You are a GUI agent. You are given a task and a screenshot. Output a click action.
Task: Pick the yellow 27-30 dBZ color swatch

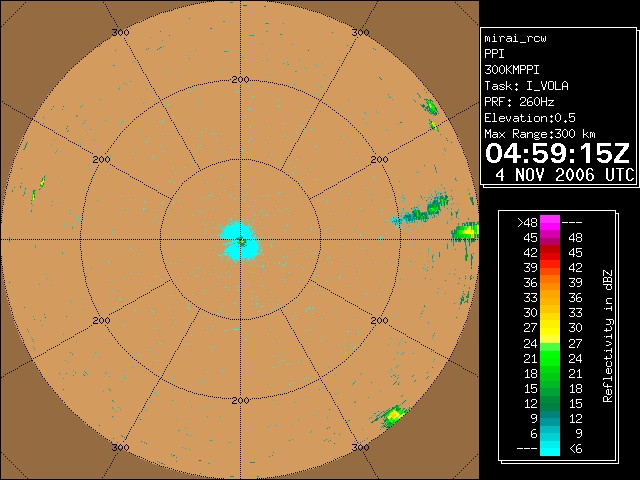pos(550,328)
